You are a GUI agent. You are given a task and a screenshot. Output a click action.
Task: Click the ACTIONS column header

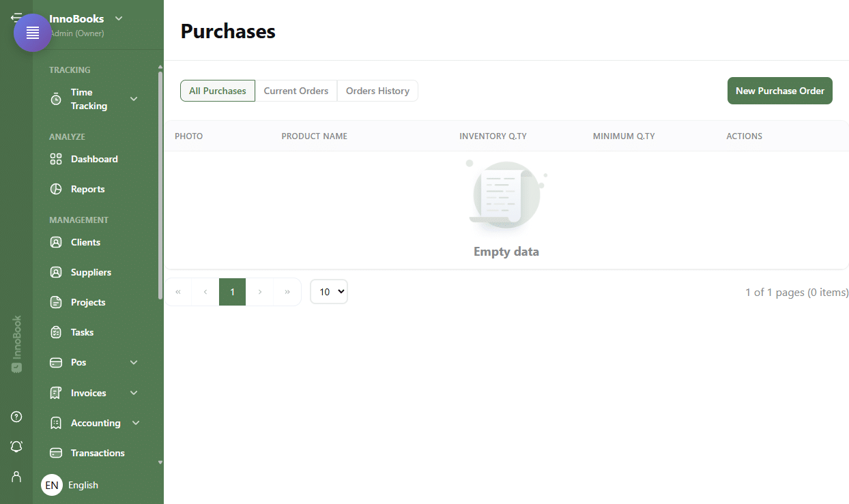[744, 136]
